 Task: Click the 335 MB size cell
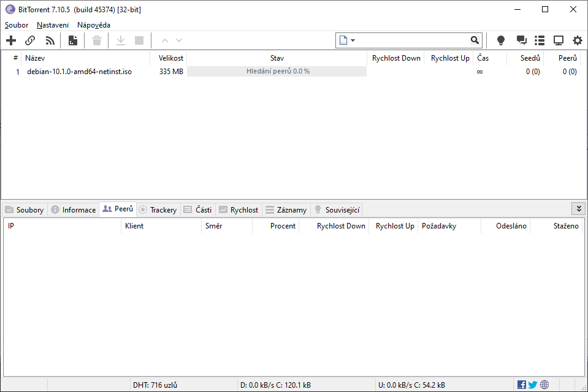171,72
